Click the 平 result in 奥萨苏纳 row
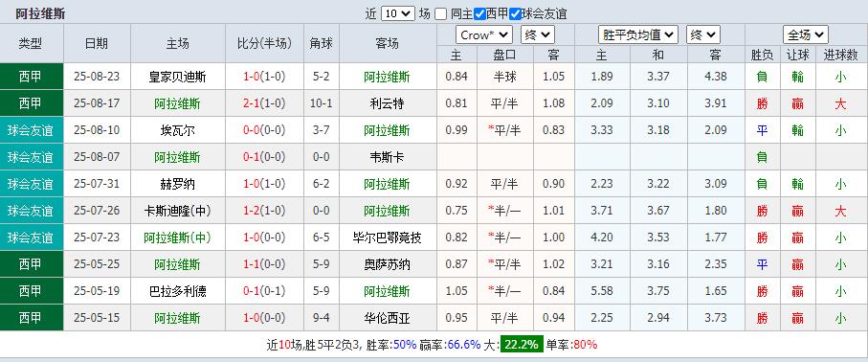This screenshot has width=868, height=362. coord(763,264)
